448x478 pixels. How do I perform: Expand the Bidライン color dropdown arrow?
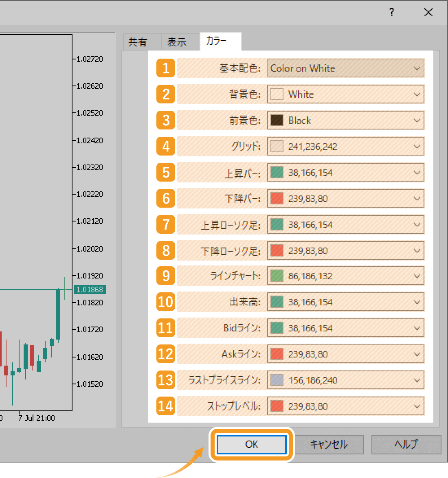point(417,328)
